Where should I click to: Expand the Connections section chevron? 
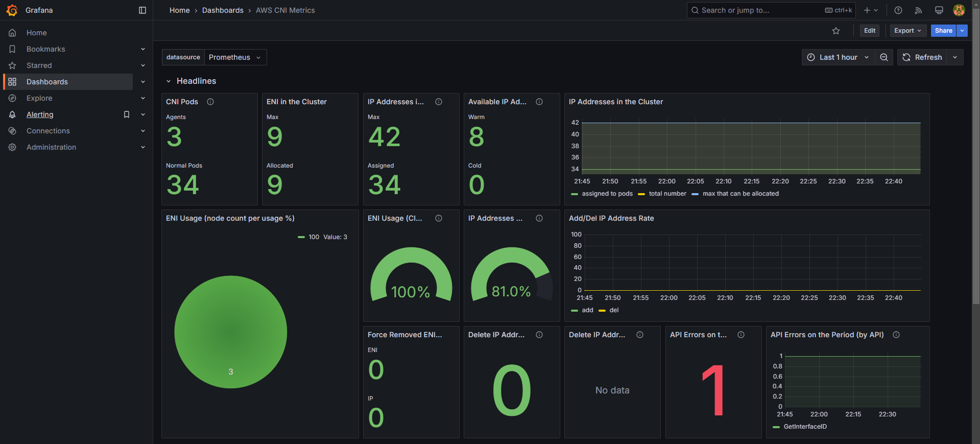click(143, 131)
